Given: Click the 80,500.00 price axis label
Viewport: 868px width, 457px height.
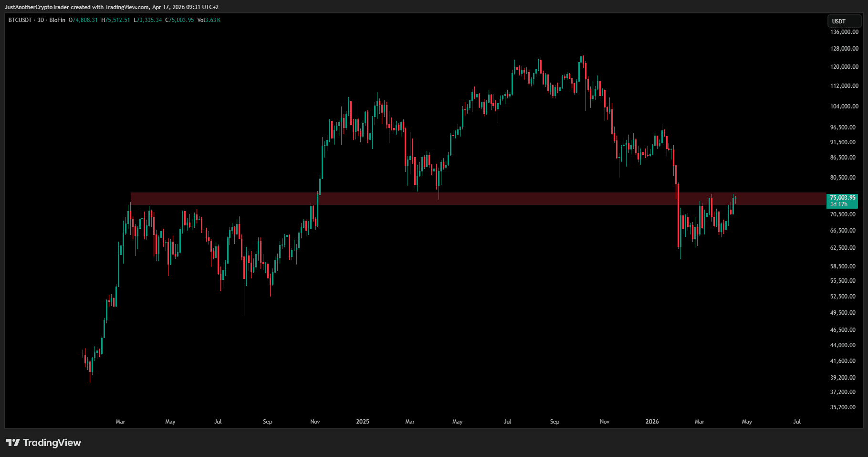Looking at the screenshot, I should click(x=843, y=178).
